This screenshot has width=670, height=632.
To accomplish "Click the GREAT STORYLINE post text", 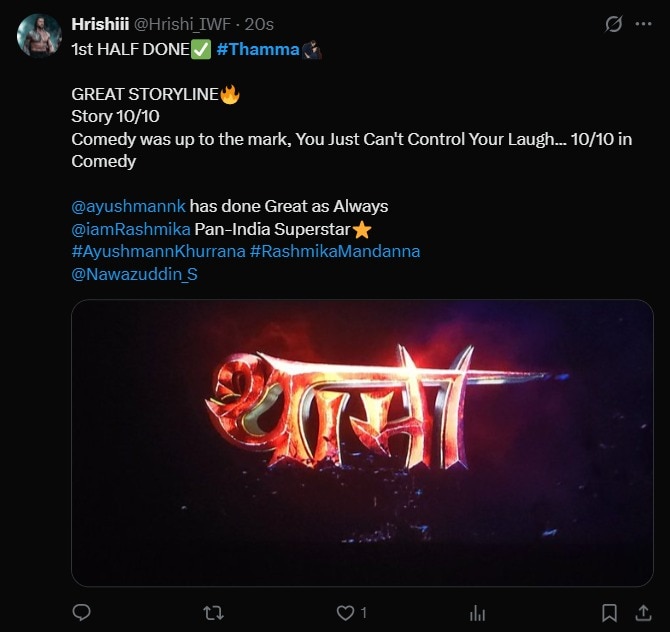I will [146, 94].
